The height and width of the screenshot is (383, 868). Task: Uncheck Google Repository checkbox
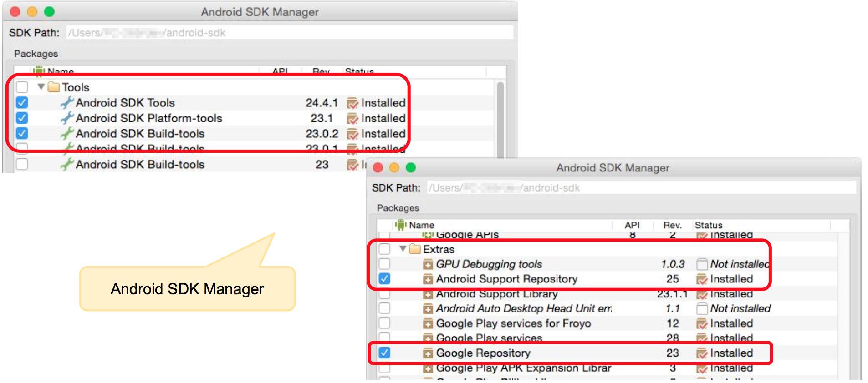point(384,353)
